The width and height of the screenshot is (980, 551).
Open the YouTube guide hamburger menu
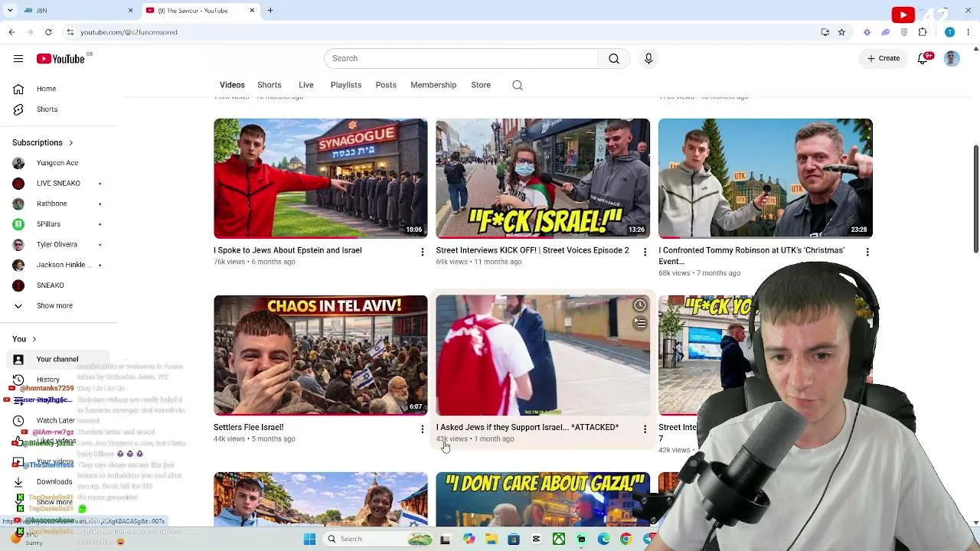coord(18,58)
